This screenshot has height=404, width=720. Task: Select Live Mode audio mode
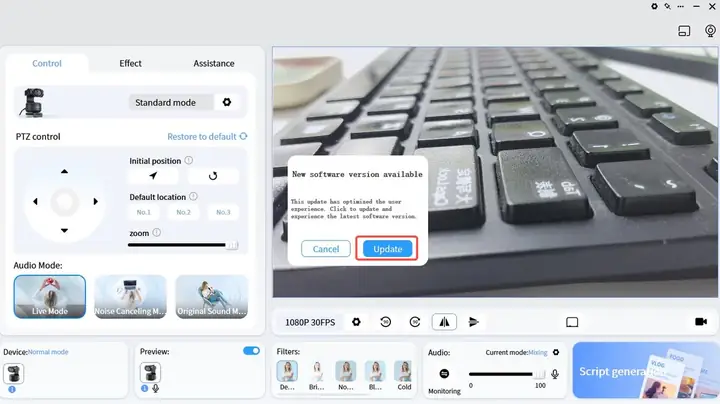(49, 297)
